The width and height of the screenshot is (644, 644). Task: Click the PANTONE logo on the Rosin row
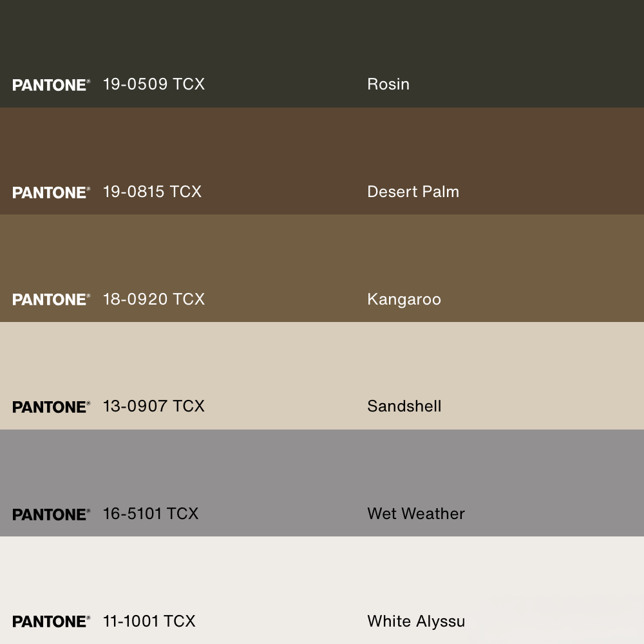(x=52, y=85)
